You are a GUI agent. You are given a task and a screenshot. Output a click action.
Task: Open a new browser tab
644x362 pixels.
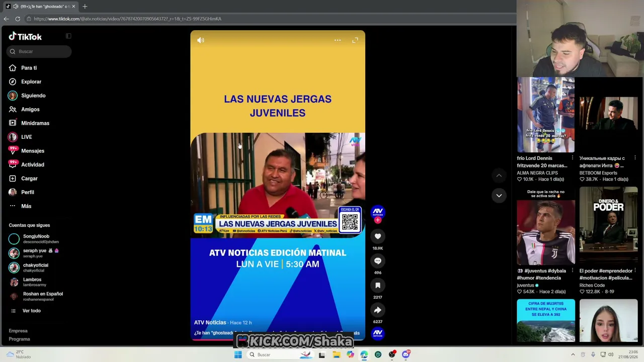[85, 7]
